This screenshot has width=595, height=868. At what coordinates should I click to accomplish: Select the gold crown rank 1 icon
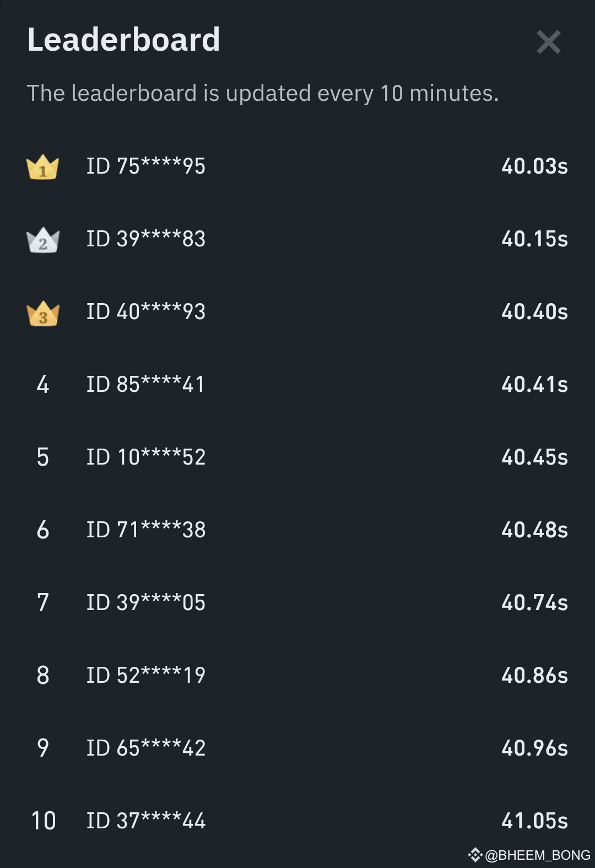(43, 167)
